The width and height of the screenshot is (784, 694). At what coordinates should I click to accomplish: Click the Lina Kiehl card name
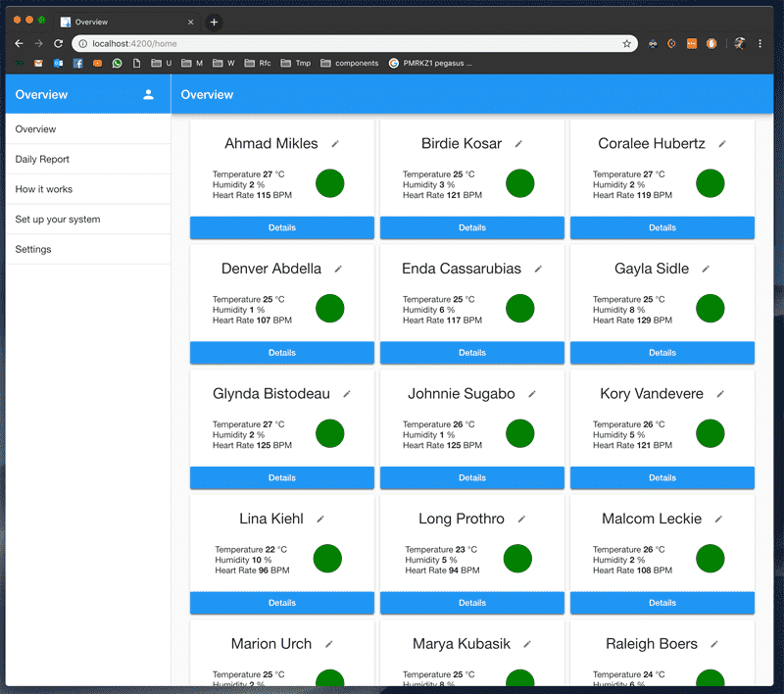(x=271, y=519)
